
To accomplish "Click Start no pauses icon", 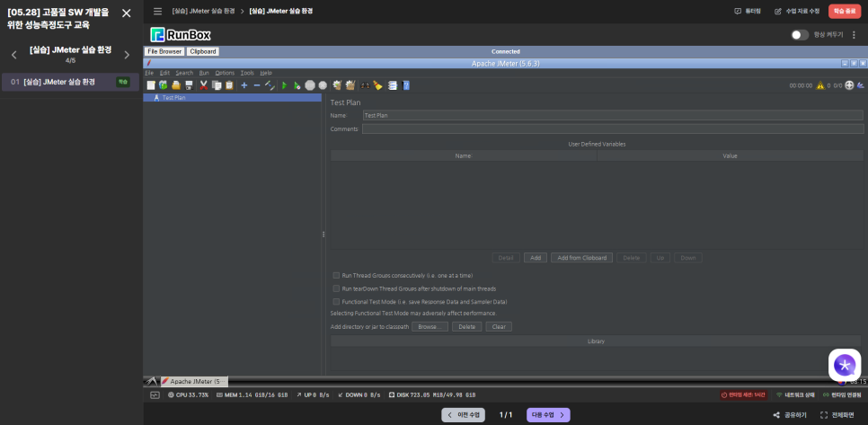I will click(297, 85).
